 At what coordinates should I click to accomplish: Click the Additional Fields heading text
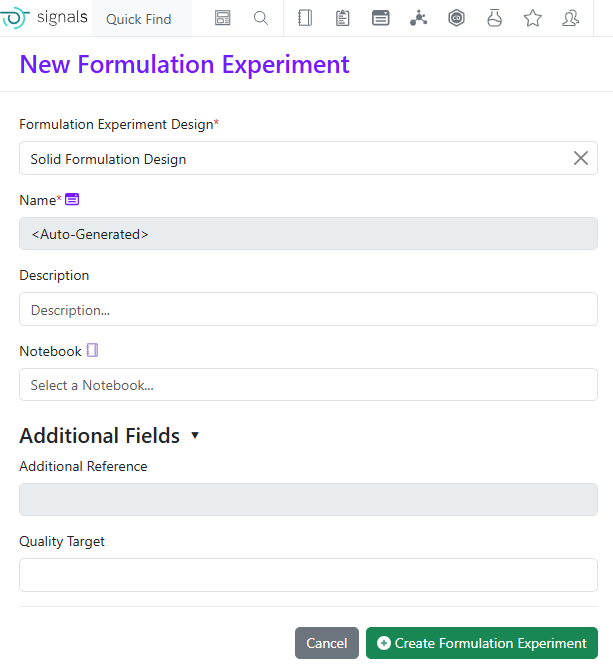[100, 436]
